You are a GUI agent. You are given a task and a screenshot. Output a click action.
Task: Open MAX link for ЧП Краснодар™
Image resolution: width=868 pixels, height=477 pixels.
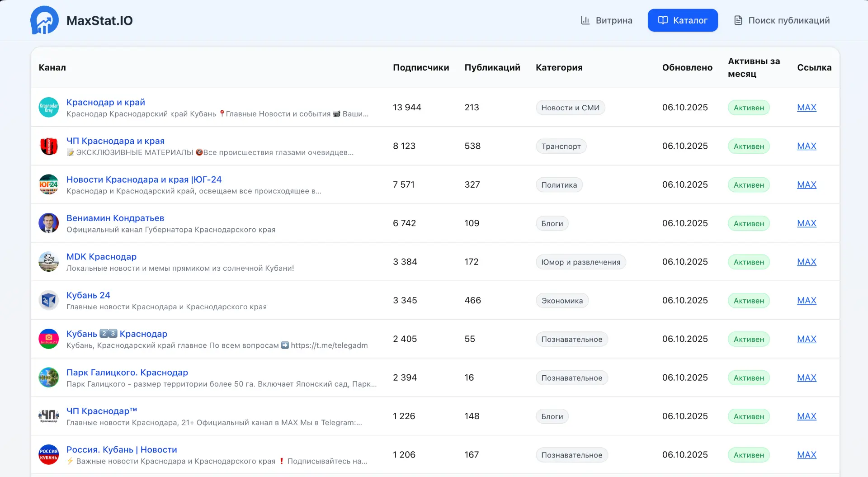[807, 416]
